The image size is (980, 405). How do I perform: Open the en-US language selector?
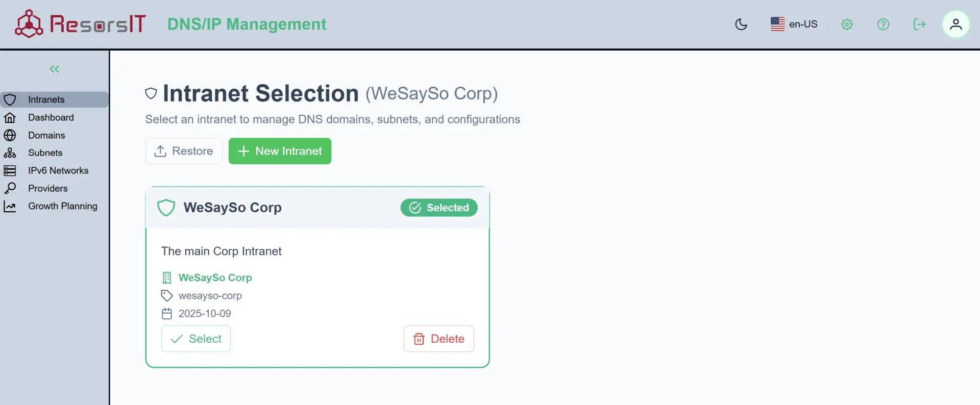pos(794,24)
